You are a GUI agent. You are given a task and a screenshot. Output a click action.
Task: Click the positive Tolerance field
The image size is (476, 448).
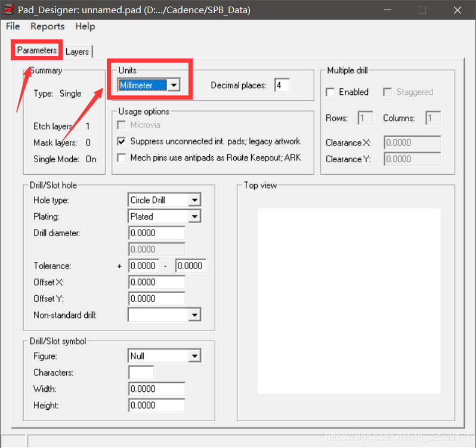144,266
